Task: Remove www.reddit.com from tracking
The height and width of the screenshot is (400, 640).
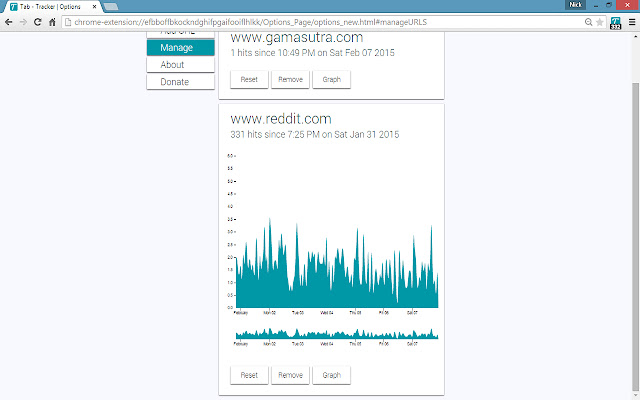Action: point(290,375)
